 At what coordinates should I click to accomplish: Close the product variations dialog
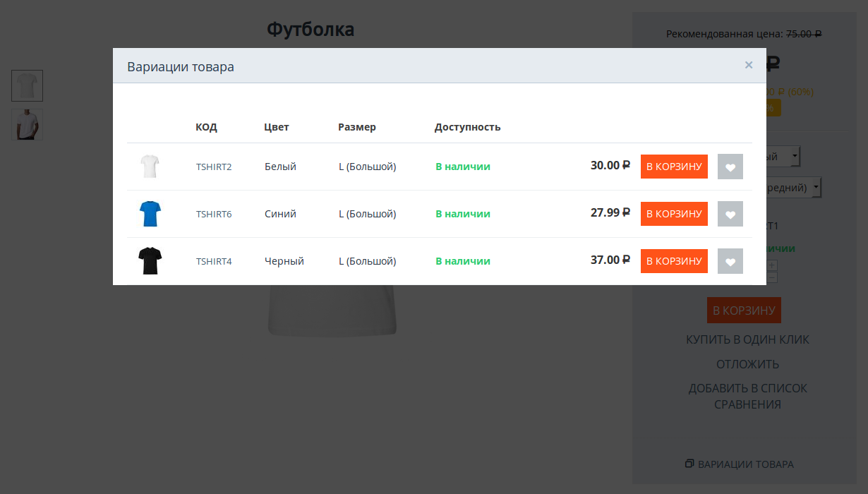(749, 65)
